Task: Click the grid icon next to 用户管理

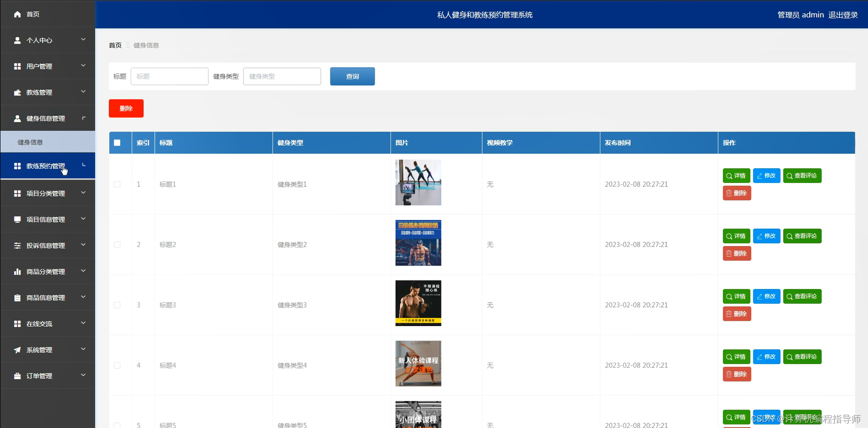Action: pos(18,66)
